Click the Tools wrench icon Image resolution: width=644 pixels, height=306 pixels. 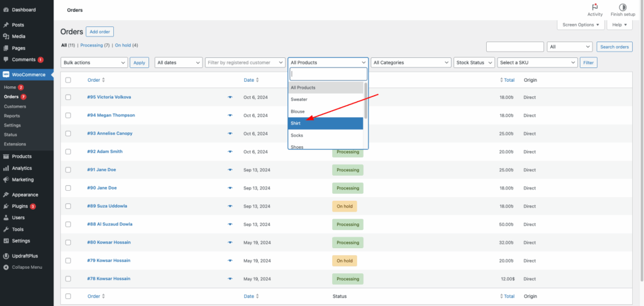tap(6, 229)
